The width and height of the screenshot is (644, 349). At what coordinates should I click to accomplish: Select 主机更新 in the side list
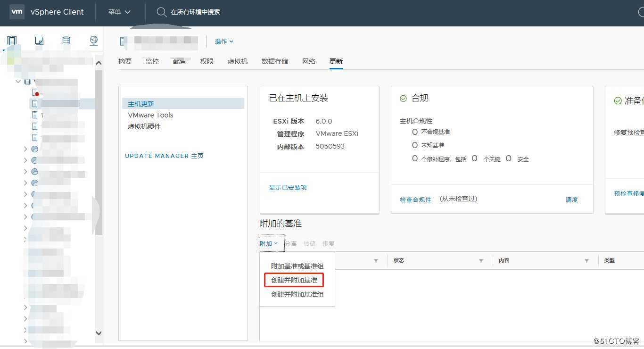click(x=183, y=104)
